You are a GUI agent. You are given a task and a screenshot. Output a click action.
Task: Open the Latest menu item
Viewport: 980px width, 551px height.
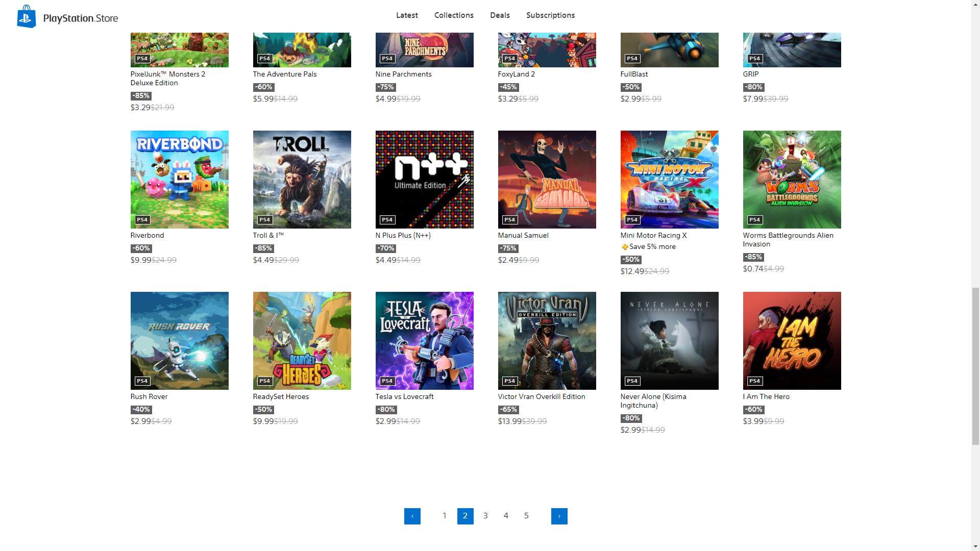point(407,15)
